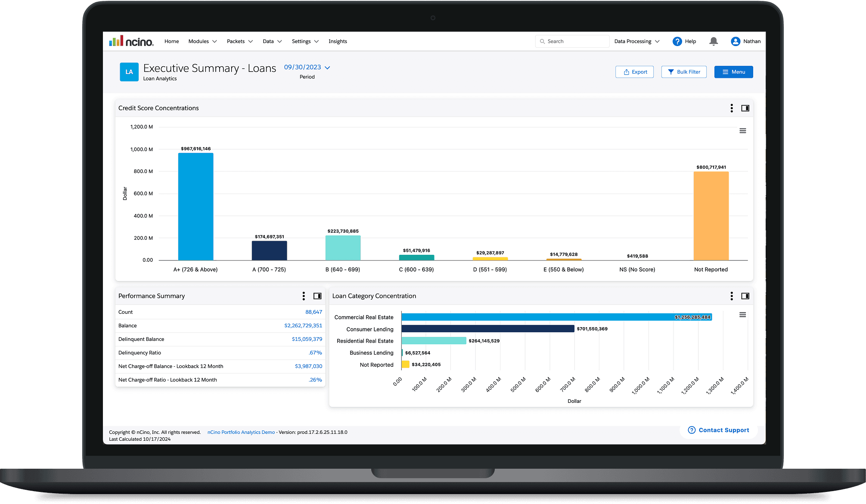Image resolution: width=866 pixels, height=504 pixels.
Task: Open Loan Category chart hamburger menu
Action: click(743, 315)
